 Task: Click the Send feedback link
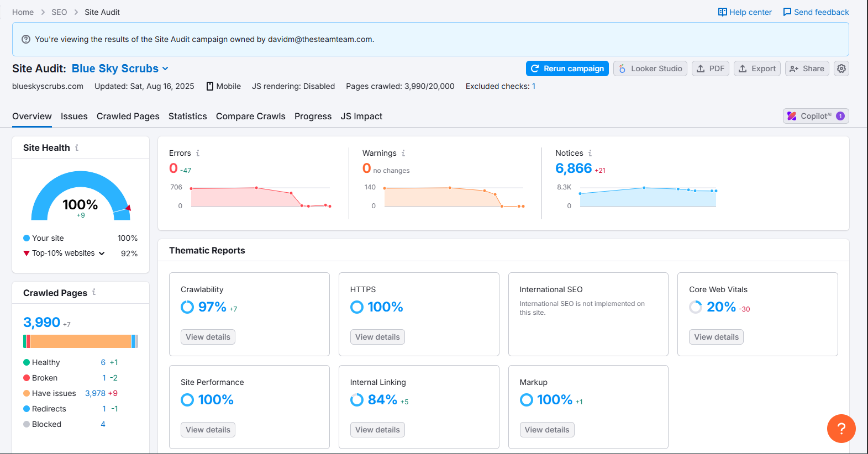coord(816,12)
